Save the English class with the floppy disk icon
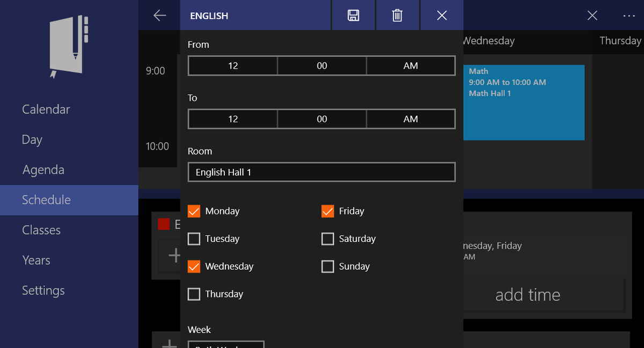 (353, 15)
